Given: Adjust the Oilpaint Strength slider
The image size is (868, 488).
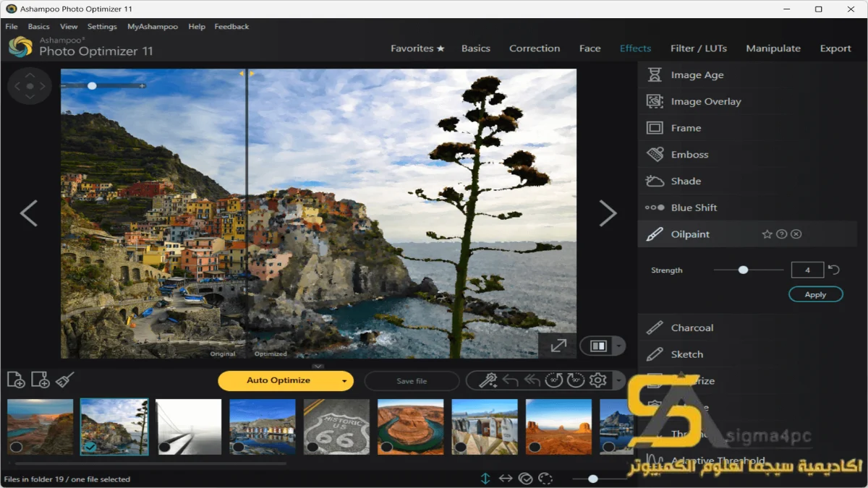Looking at the screenshot, I should 749,270.
